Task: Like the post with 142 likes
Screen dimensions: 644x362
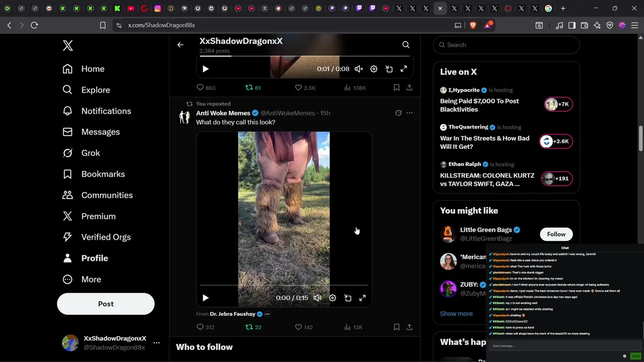Action: click(304, 327)
